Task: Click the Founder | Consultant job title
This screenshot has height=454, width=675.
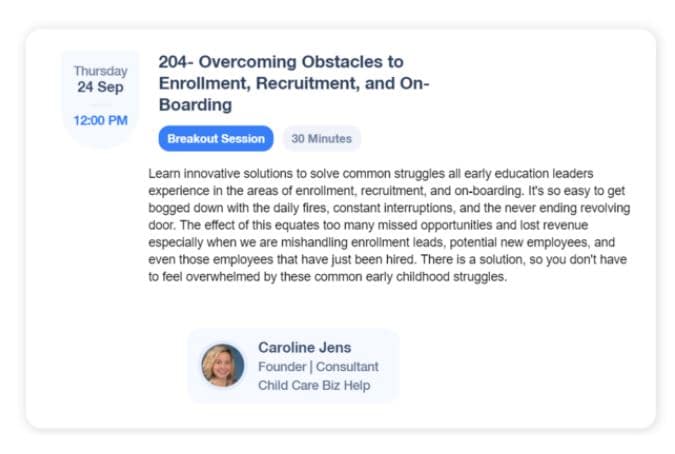Action: point(318,367)
